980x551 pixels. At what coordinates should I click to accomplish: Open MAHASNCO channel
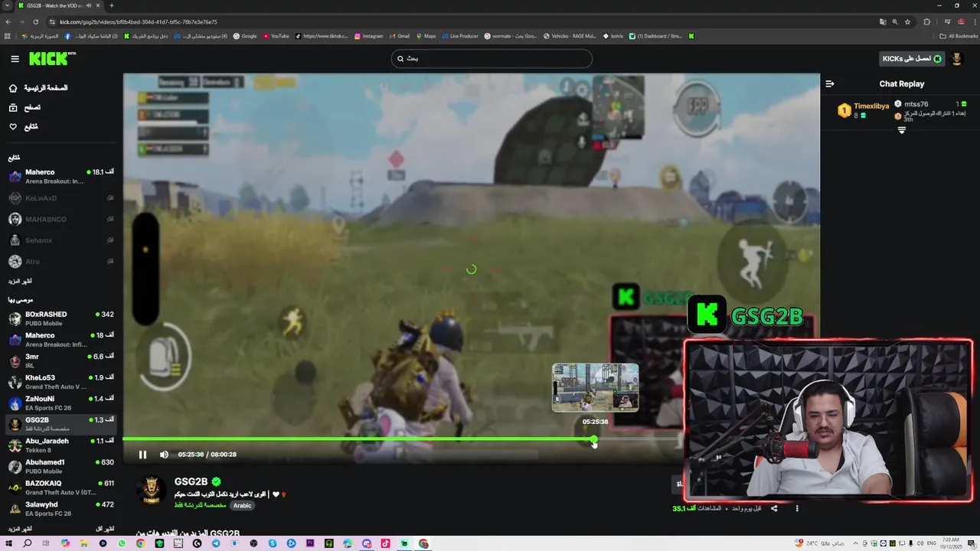click(x=61, y=220)
